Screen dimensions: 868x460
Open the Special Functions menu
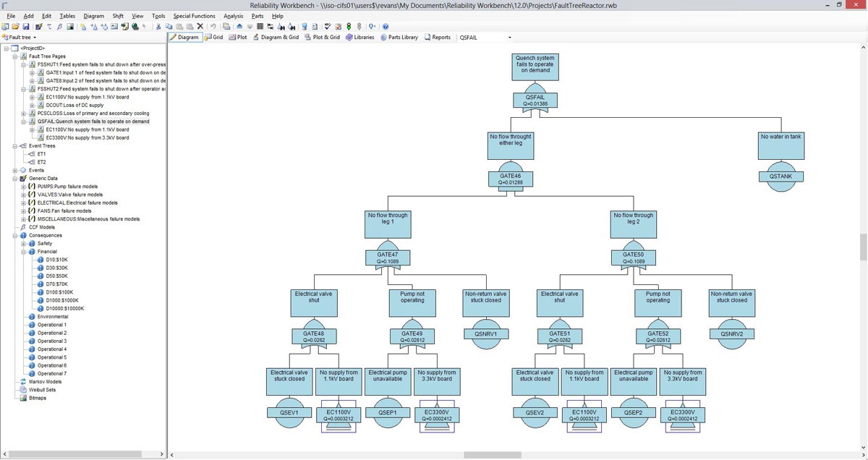tap(194, 16)
